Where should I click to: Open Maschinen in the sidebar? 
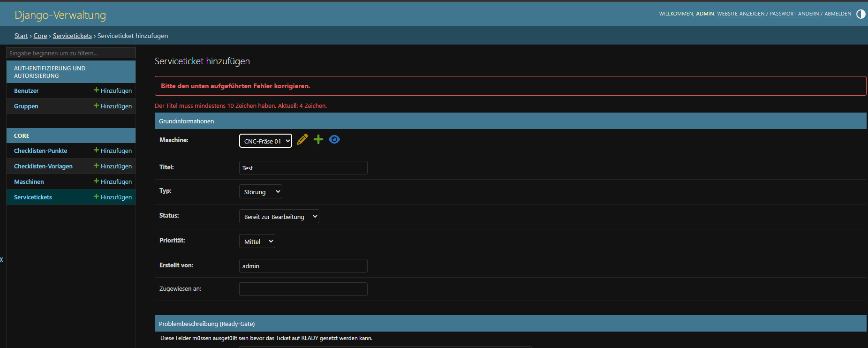pos(29,182)
